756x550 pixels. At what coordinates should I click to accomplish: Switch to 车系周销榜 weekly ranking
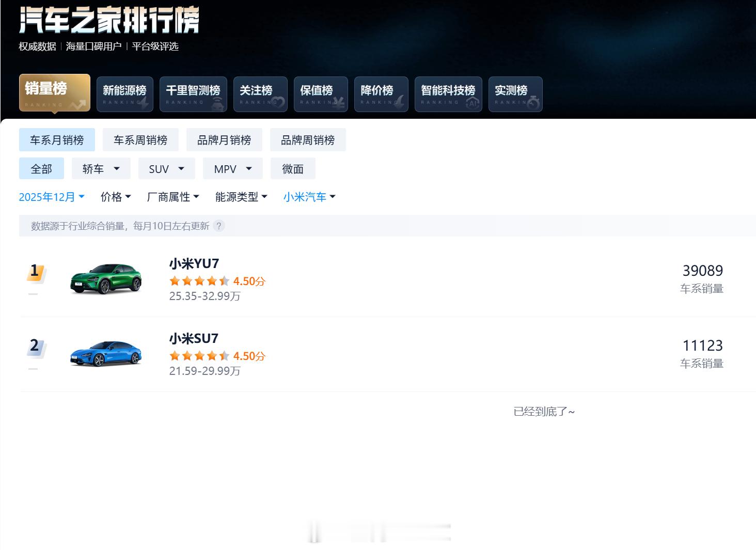tap(140, 140)
